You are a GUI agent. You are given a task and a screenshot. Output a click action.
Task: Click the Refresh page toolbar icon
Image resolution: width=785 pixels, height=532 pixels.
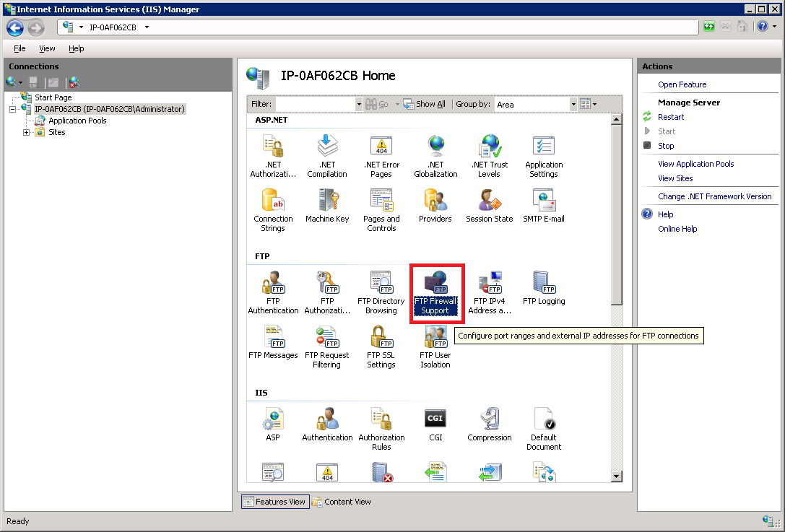[709, 27]
